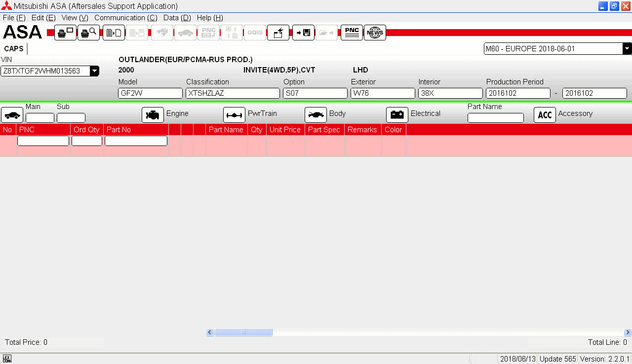Click the Main group input box

tap(40, 118)
